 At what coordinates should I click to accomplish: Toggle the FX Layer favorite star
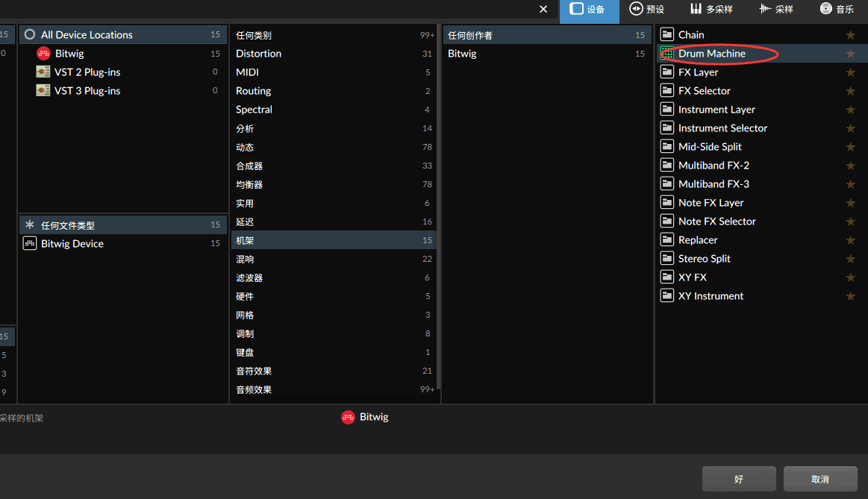850,72
